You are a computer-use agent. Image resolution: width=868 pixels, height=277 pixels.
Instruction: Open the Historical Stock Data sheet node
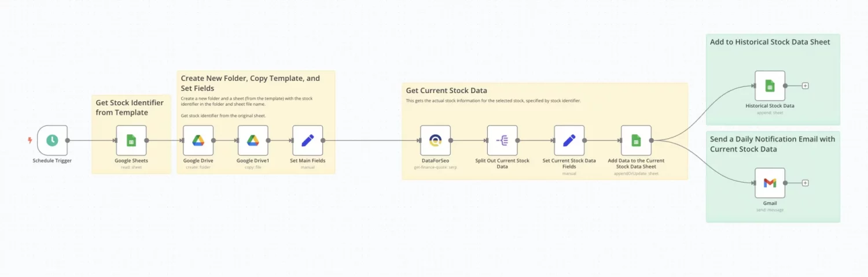click(770, 86)
